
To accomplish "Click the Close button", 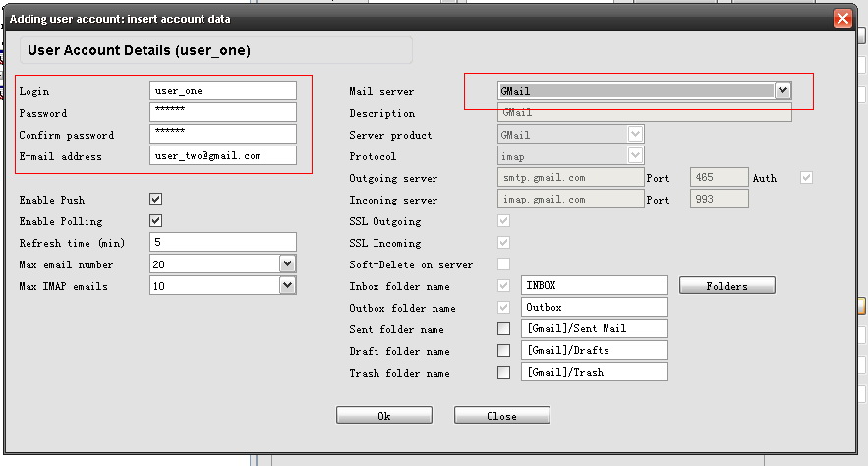I will (x=502, y=416).
